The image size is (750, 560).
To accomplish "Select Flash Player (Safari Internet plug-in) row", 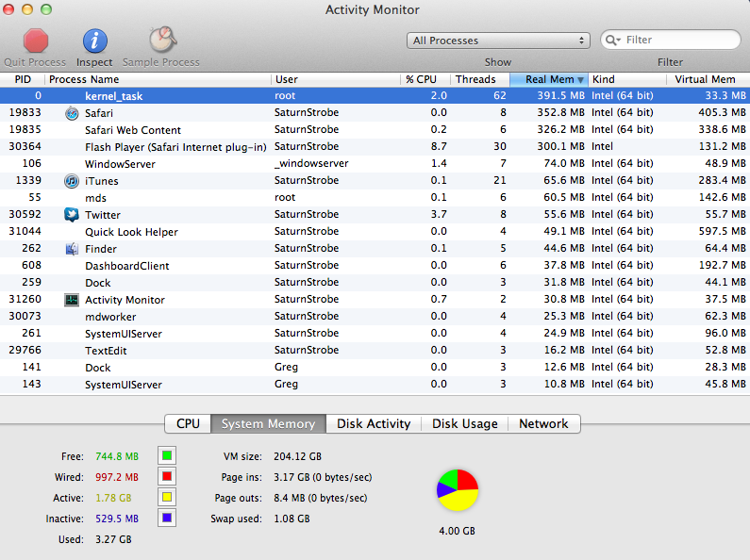I will pos(375,147).
